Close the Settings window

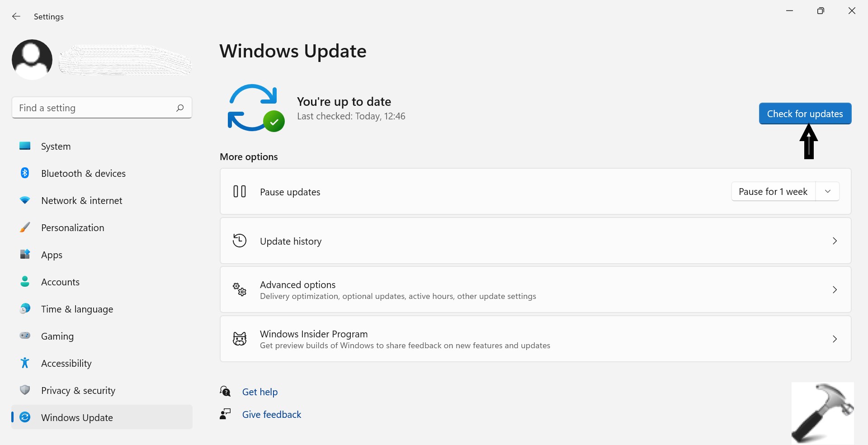coord(852,11)
